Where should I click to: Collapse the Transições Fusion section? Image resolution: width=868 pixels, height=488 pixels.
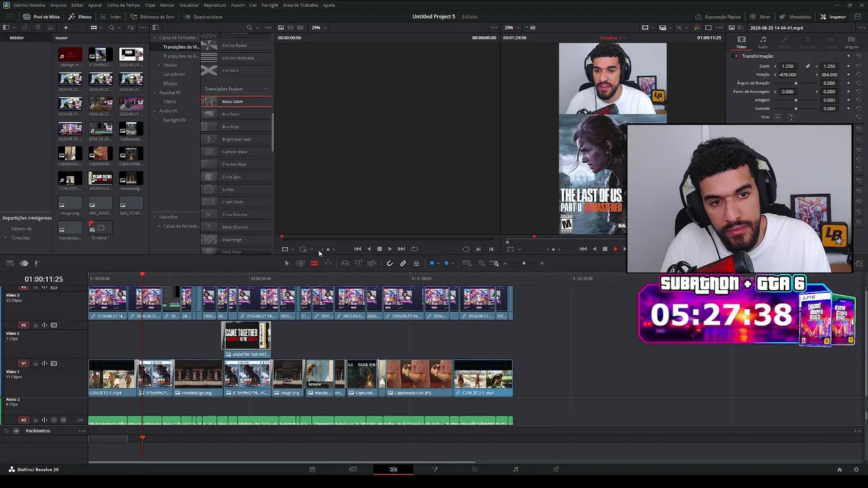click(x=266, y=89)
